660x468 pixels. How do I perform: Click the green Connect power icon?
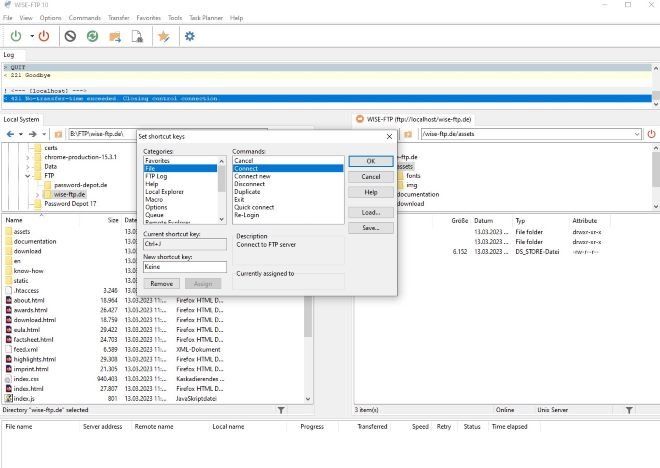16,36
